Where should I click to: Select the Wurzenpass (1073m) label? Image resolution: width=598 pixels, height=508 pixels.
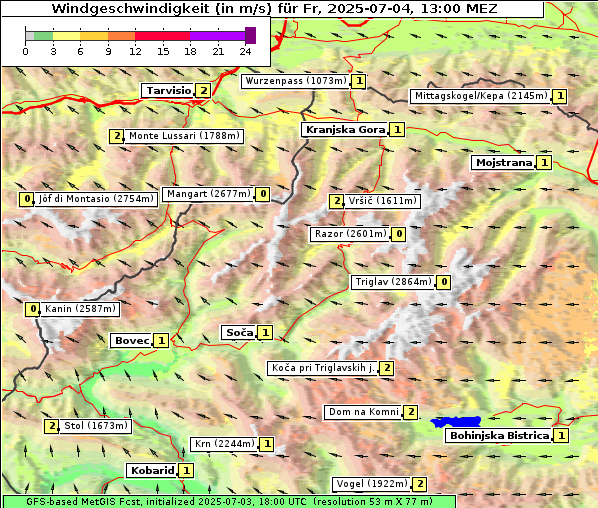296,81
